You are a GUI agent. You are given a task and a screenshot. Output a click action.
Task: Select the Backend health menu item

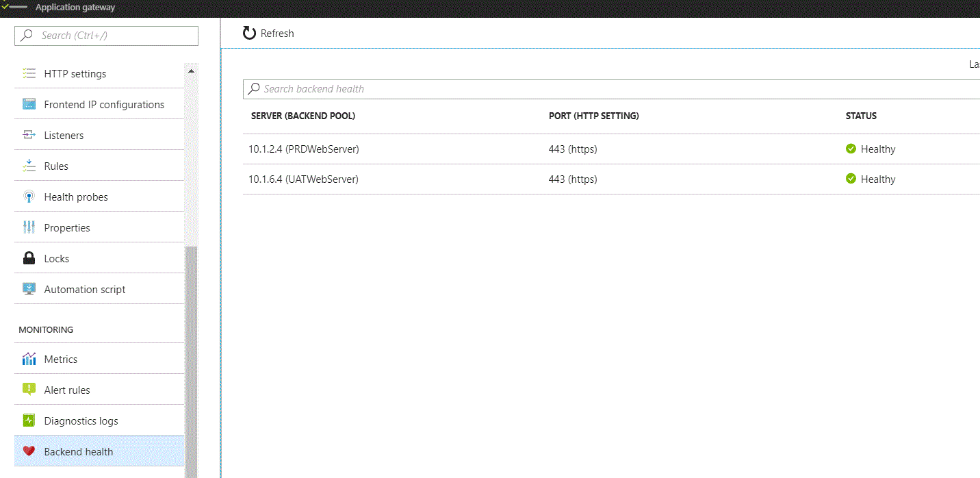coord(99,451)
